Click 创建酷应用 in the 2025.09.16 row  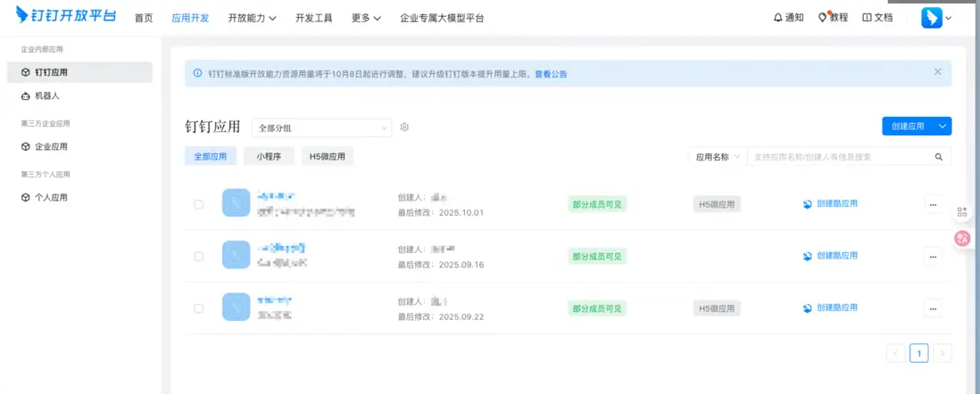[x=830, y=255]
